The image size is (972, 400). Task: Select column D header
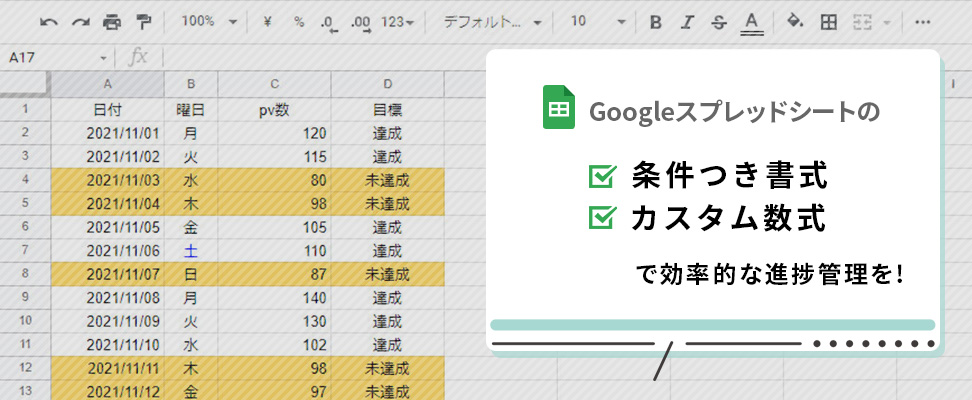387,84
